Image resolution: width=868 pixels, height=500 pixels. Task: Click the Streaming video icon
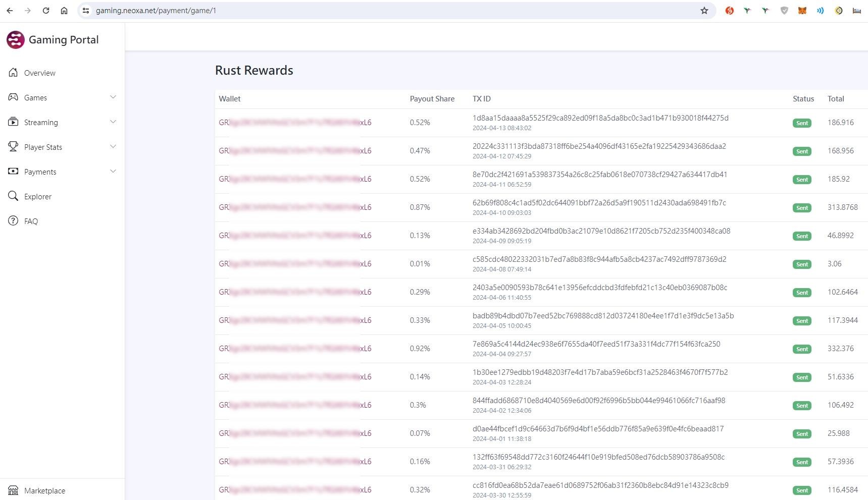[x=13, y=122]
